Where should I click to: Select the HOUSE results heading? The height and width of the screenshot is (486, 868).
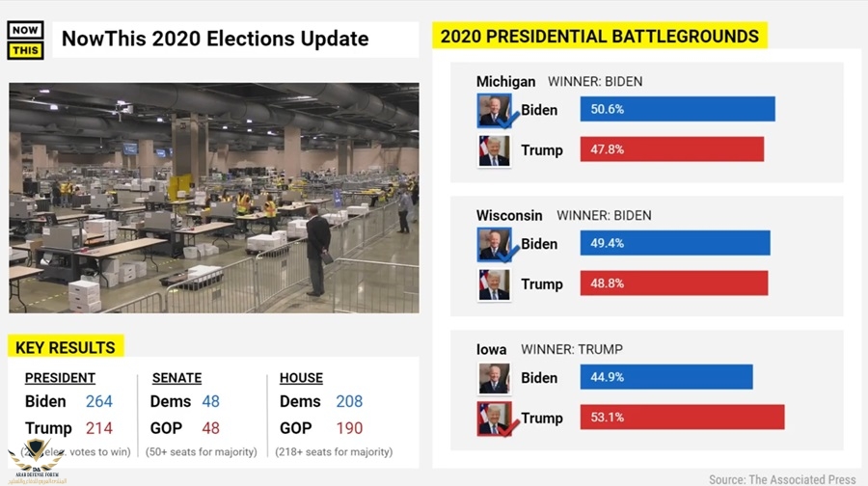301,378
